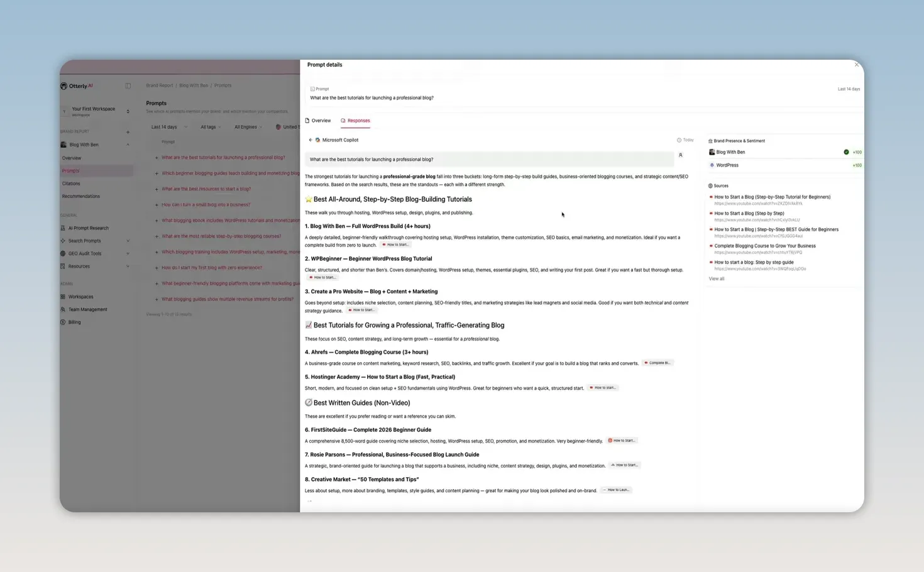Open the All Engines filter dropdown
Viewport: 924px width, 572px height.
pyautogui.click(x=248, y=127)
